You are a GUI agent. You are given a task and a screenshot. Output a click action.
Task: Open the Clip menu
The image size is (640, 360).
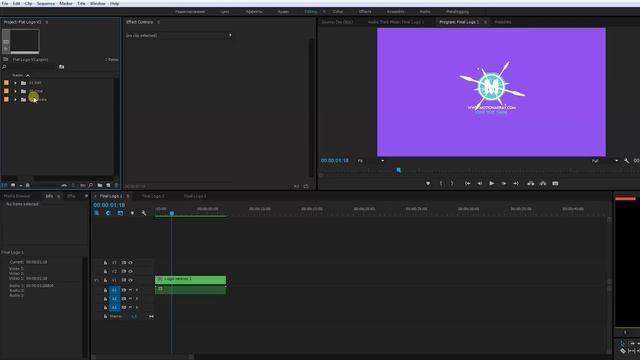coord(28,3)
